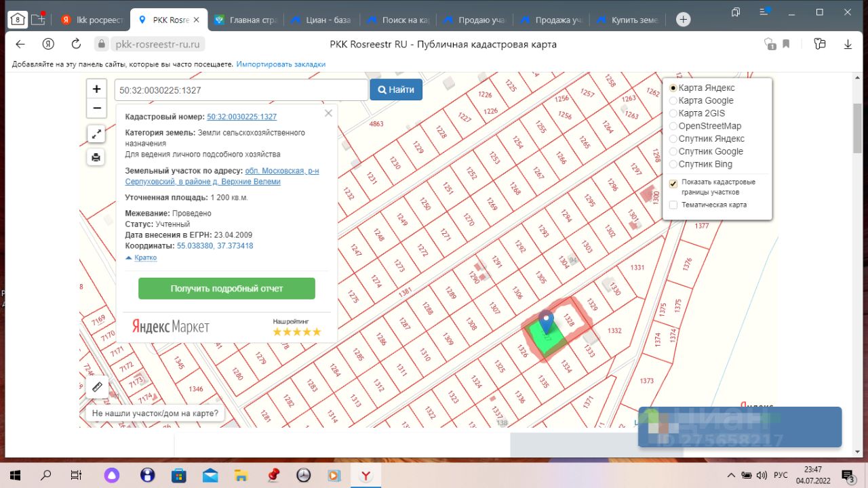868x488 pixels.
Task: Click the Найти search button
Action: point(396,89)
